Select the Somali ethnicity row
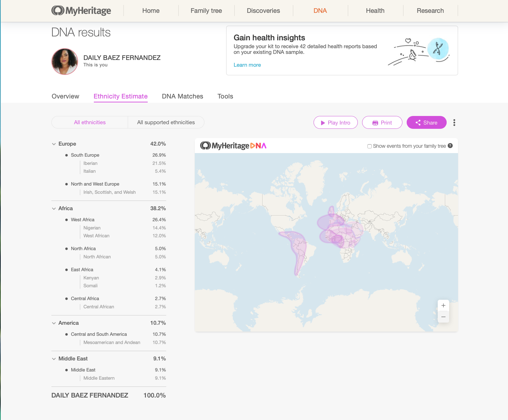508x420 pixels. coord(124,286)
